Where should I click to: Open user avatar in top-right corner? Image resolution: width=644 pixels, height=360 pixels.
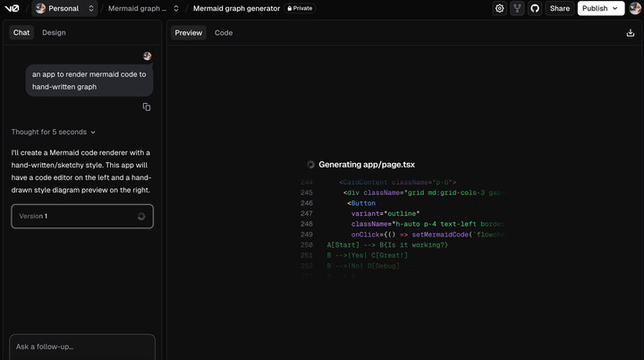633,8
